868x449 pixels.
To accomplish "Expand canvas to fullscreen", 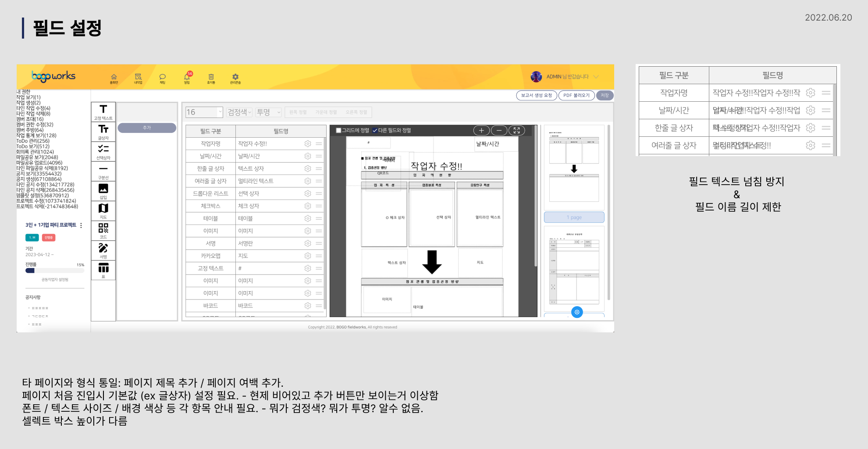I will (516, 130).
